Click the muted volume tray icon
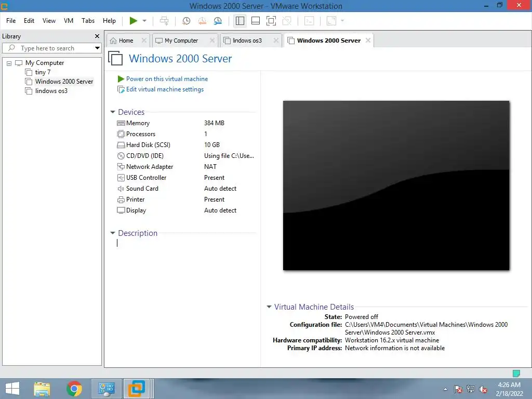The height and width of the screenshot is (399, 532). [x=483, y=389]
